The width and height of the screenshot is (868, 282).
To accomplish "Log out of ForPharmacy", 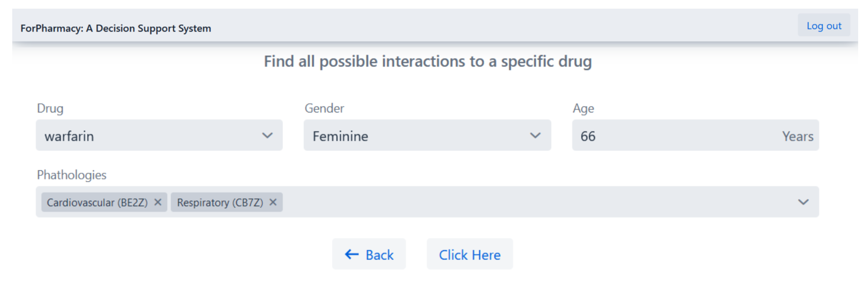I will coord(824,26).
